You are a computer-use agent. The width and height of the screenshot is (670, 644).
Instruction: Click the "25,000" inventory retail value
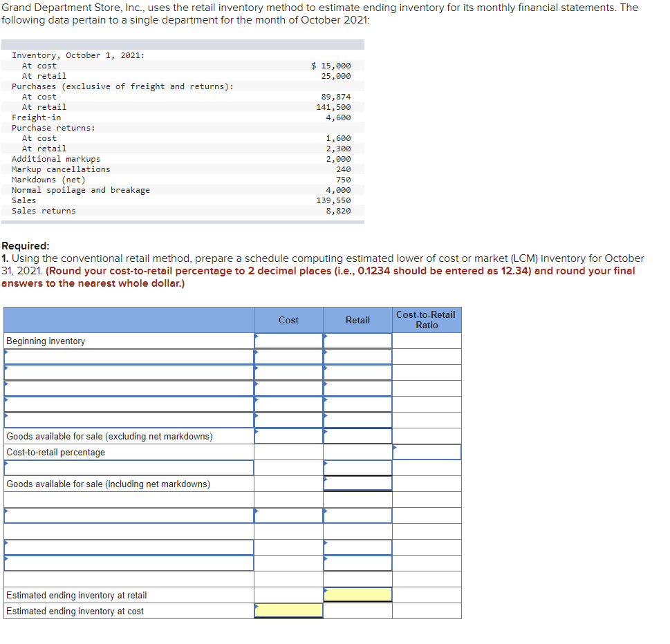point(336,76)
